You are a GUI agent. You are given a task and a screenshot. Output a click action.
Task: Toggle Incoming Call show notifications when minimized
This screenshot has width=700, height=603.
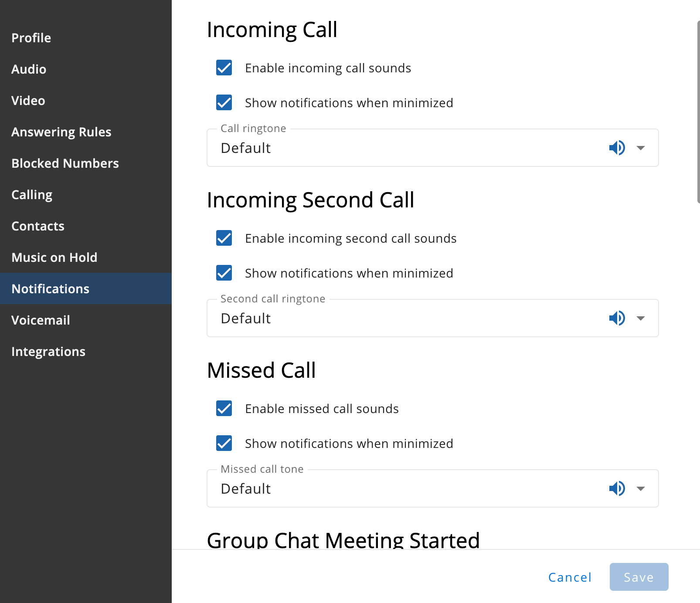[x=224, y=102]
